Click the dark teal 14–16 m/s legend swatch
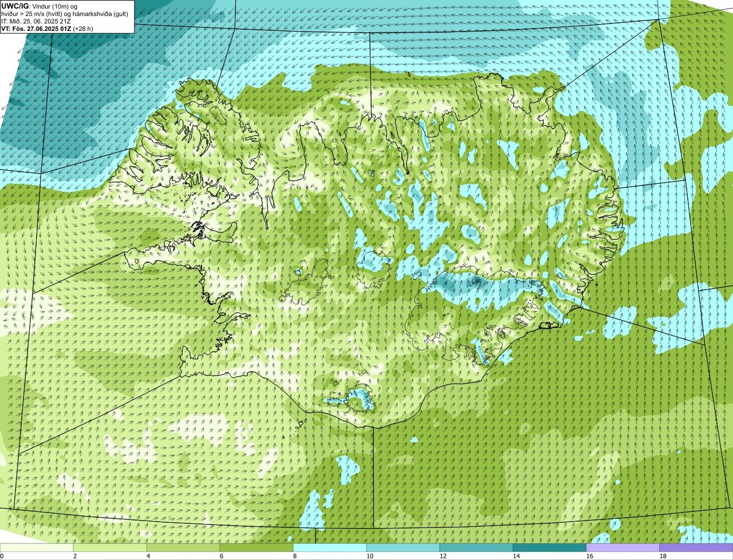Viewport: 733px width, 560px height. point(550,547)
